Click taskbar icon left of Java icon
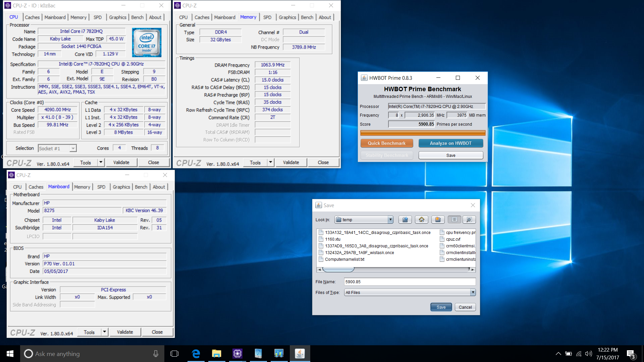This screenshot has height=362, width=644. tap(279, 354)
